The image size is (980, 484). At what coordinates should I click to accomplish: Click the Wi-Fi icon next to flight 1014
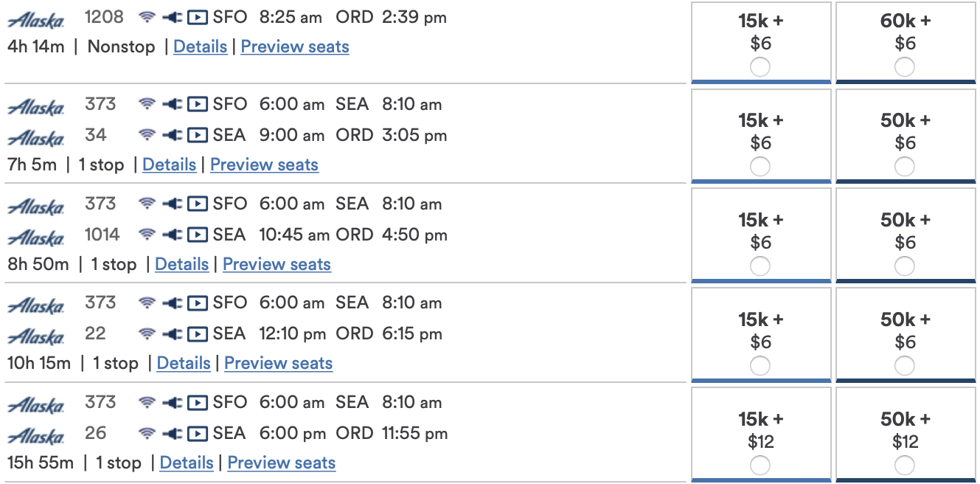click(147, 234)
